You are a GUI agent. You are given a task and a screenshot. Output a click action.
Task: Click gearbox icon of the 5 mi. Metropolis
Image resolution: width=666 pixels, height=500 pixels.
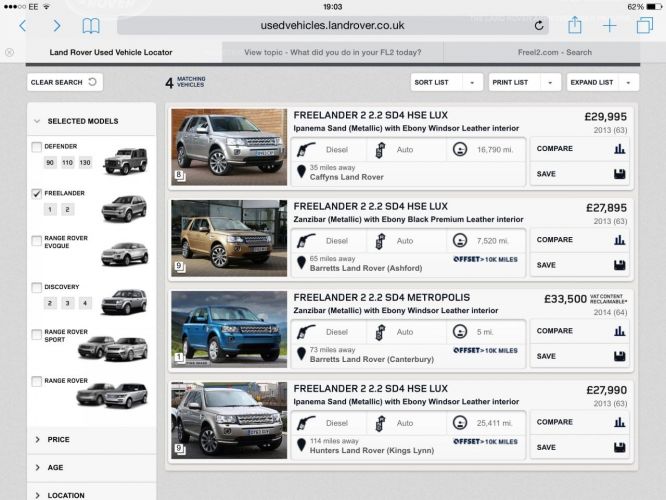(x=380, y=332)
